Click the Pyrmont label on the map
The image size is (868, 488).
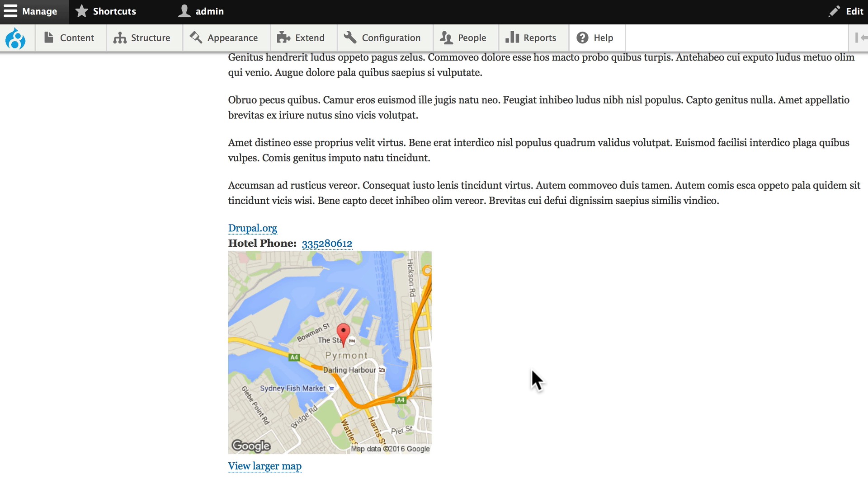click(347, 356)
